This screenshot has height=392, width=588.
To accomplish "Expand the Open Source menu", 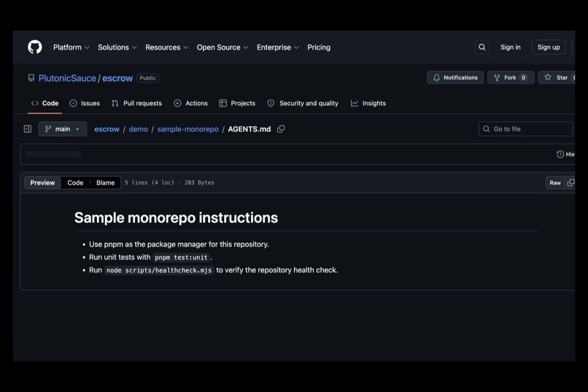I will coord(223,47).
